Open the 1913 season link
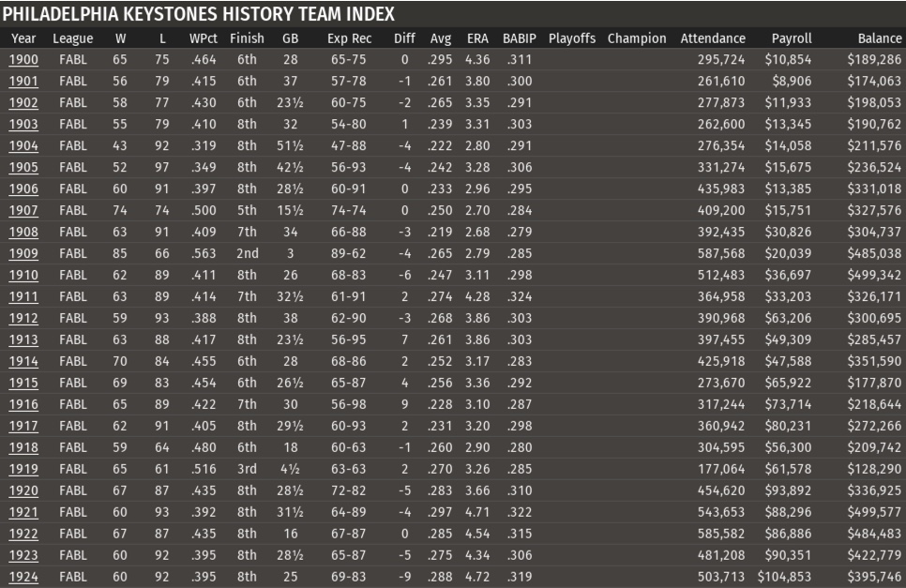The height and width of the screenshot is (588, 906). tap(23, 339)
